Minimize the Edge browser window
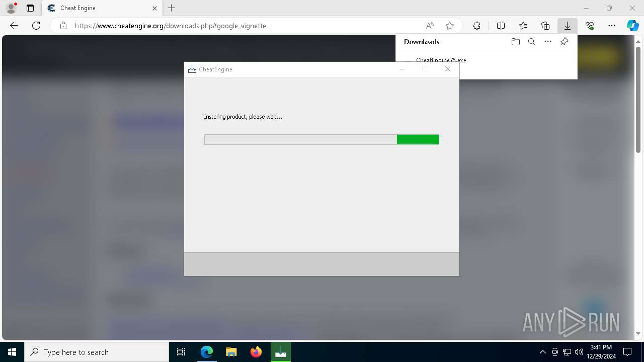 coord(586,8)
